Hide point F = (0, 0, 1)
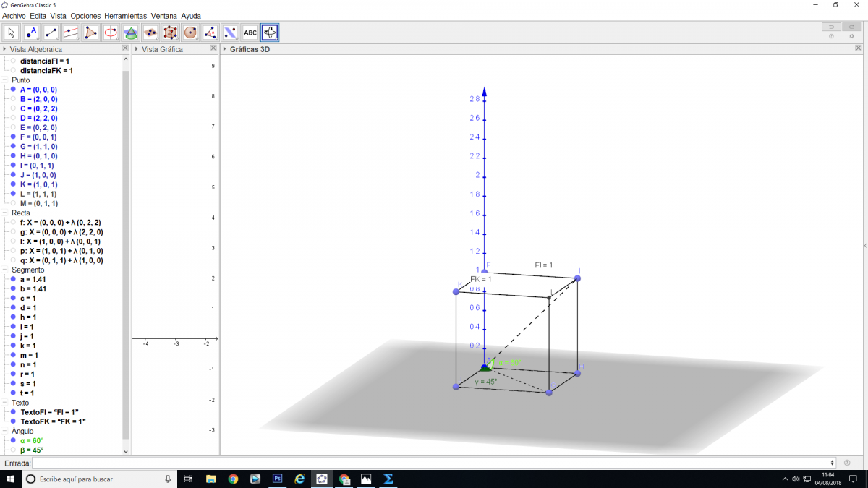Screen dimensions: 868x488 [x=13, y=137]
